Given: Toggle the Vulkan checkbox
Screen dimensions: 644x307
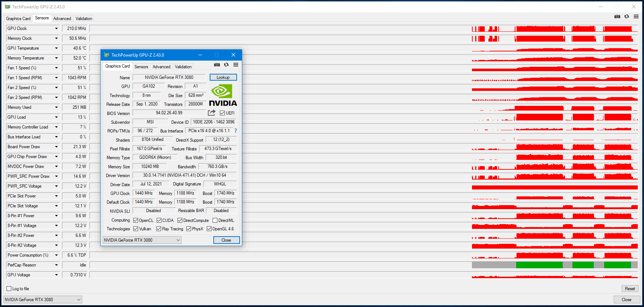Looking at the screenshot, I should (x=136, y=229).
